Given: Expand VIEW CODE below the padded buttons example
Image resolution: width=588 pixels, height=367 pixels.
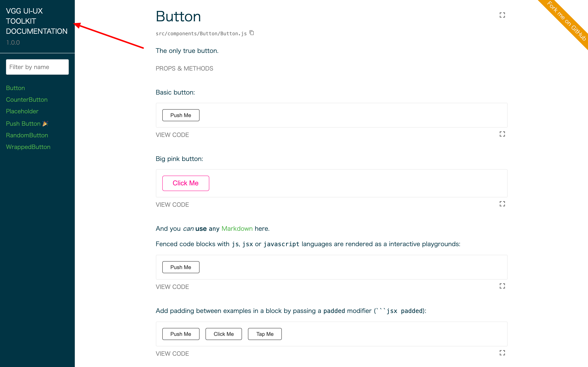Looking at the screenshot, I should click(172, 353).
